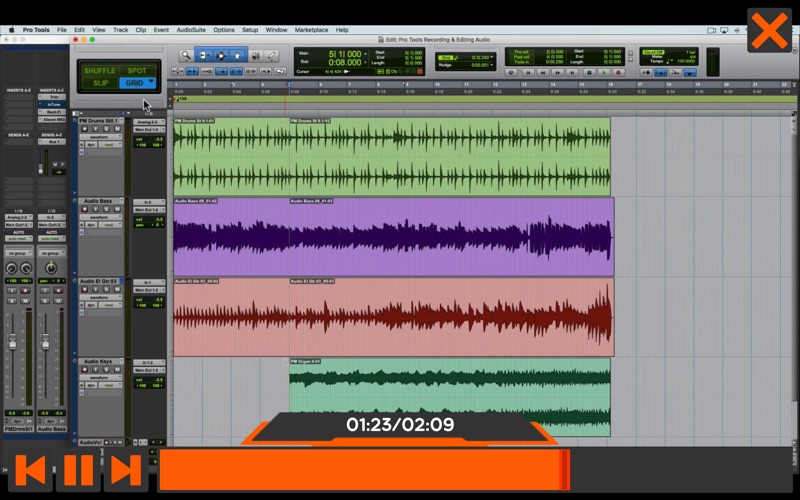Toggle the metronome click button

pyautogui.click(x=660, y=73)
